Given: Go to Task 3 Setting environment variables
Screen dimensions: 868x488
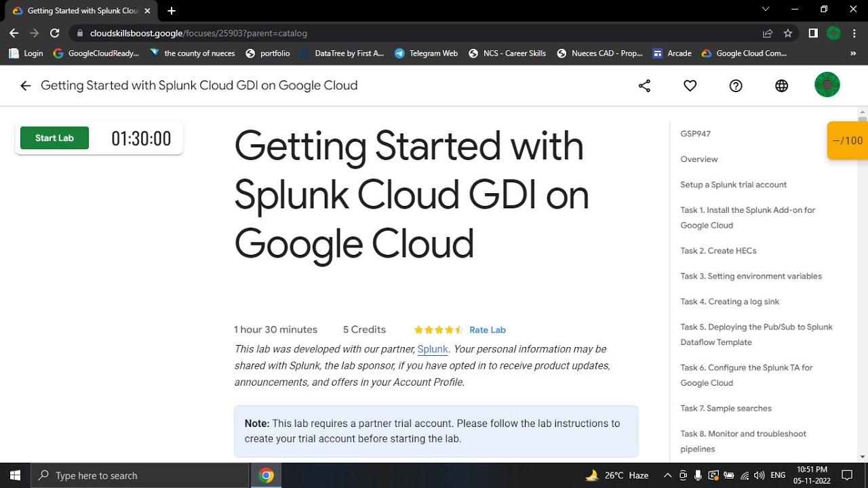Looking at the screenshot, I should tap(751, 276).
